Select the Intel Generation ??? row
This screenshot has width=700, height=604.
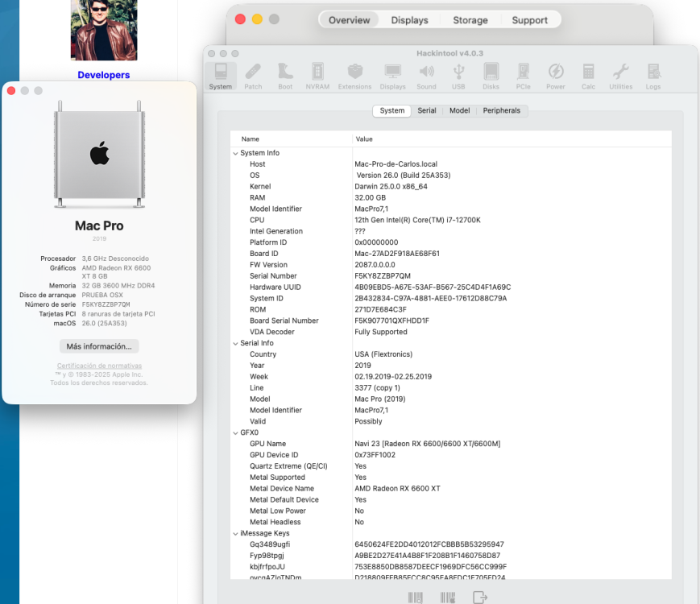pyautogui.click(x=451, y=231)
